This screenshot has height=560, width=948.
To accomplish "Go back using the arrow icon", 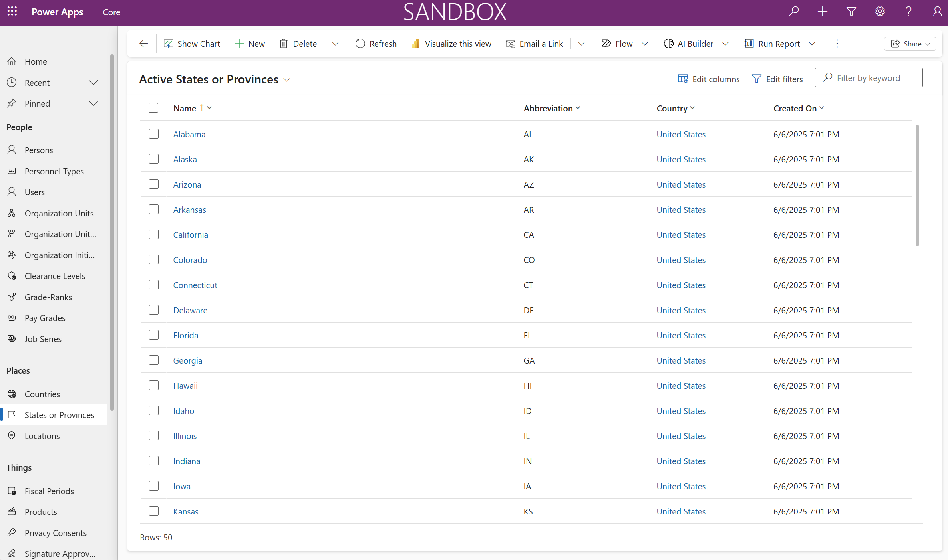I will 143,44.
